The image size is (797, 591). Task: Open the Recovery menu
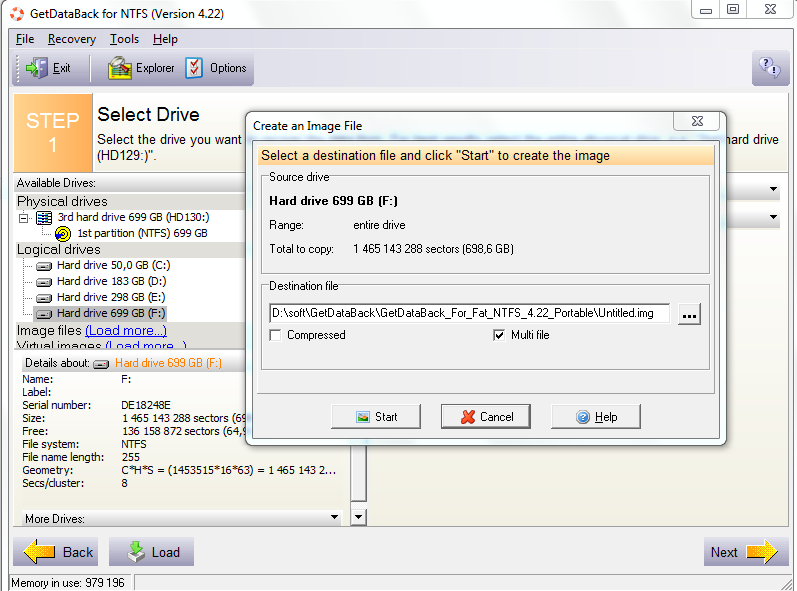72,39
